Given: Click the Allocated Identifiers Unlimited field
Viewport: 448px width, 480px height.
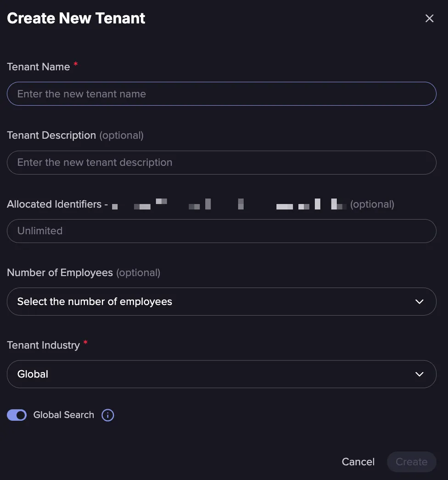Looking at the screenshot, I should [222, 231].
